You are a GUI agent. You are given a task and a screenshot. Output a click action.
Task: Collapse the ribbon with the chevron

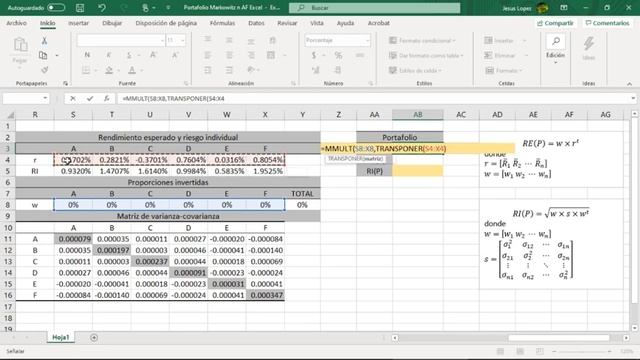[x=629, y=84]
